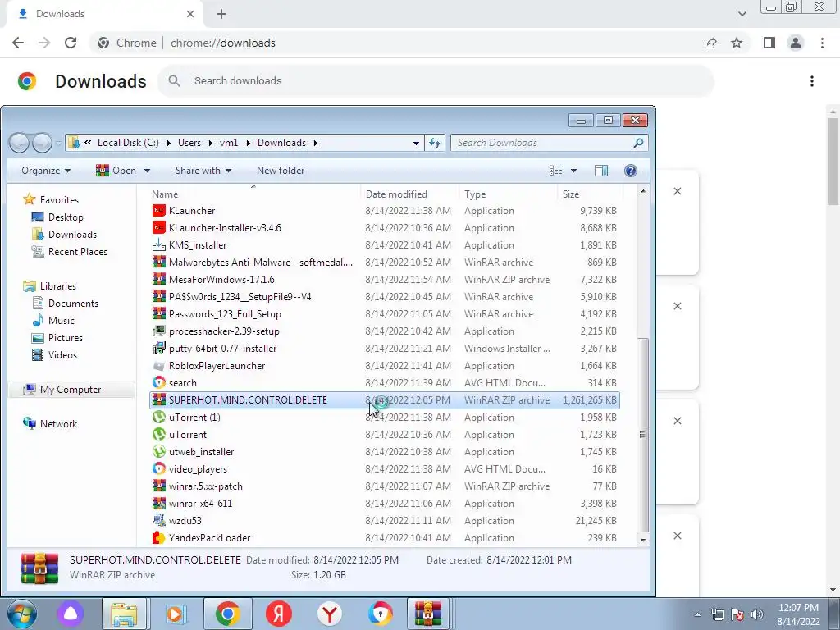Screen dimensions: 840x630
Task: Go back using Chrome's back arrow
Action: (18, 43)
